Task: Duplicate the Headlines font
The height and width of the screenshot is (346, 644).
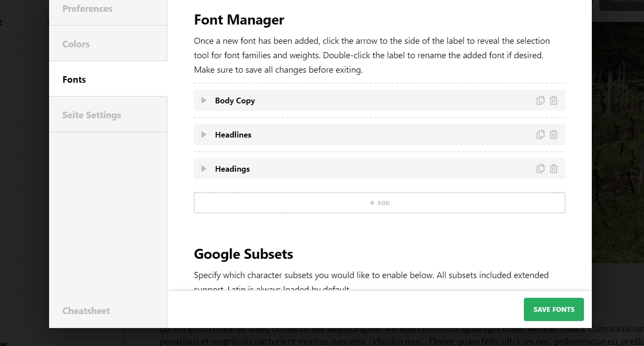Action: 541,134
